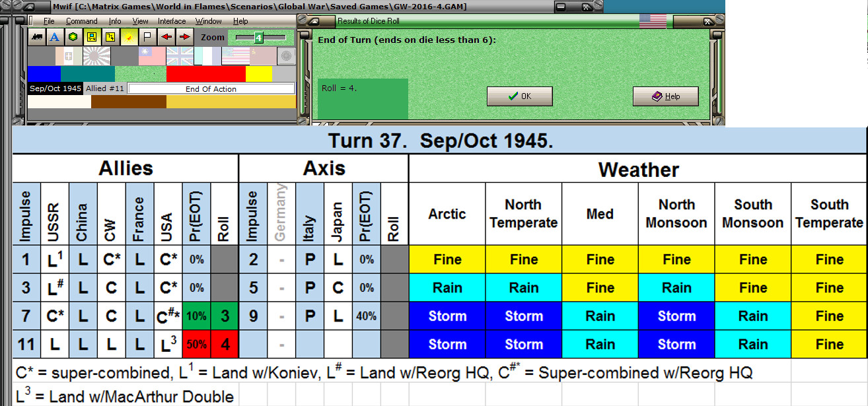
Task: Click the 'Roll = 4.' result text
Action: coord(339,88)
